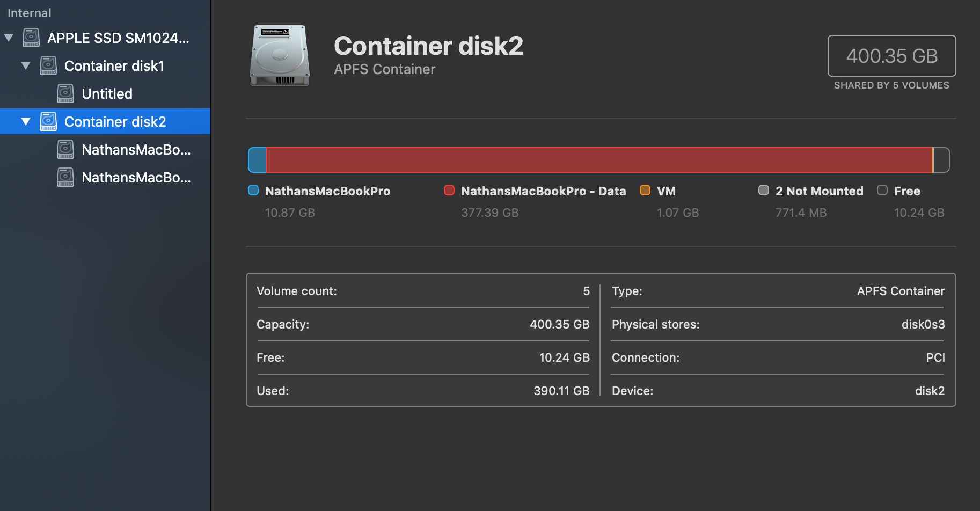Screen dimensions: 980x511
Task: Click the red NathansMacBookPro - Data swatch
Action: (x=449, y=191)
